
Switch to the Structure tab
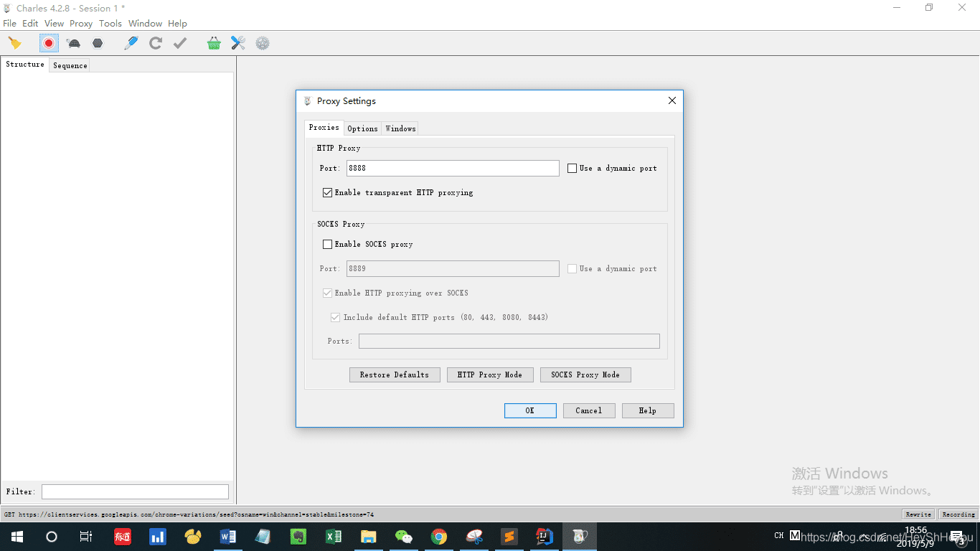coord(25,65)
